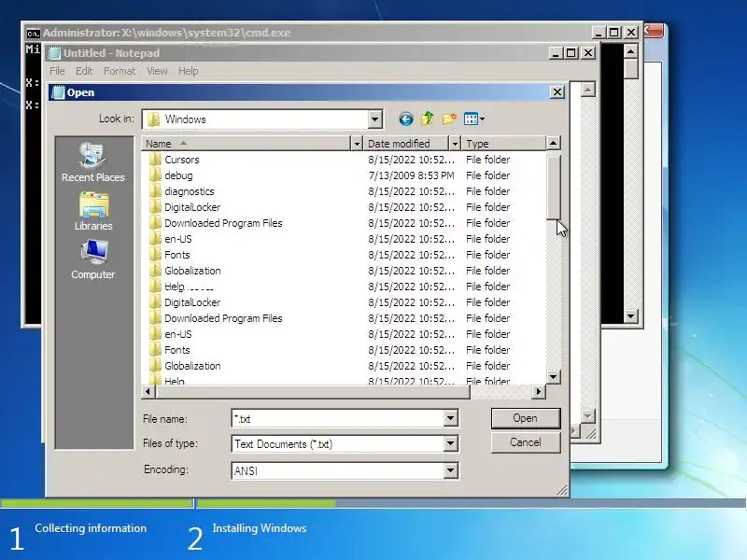Screen dimensions: 747x560
Task: Select the debug folder name
Action: 178,175
